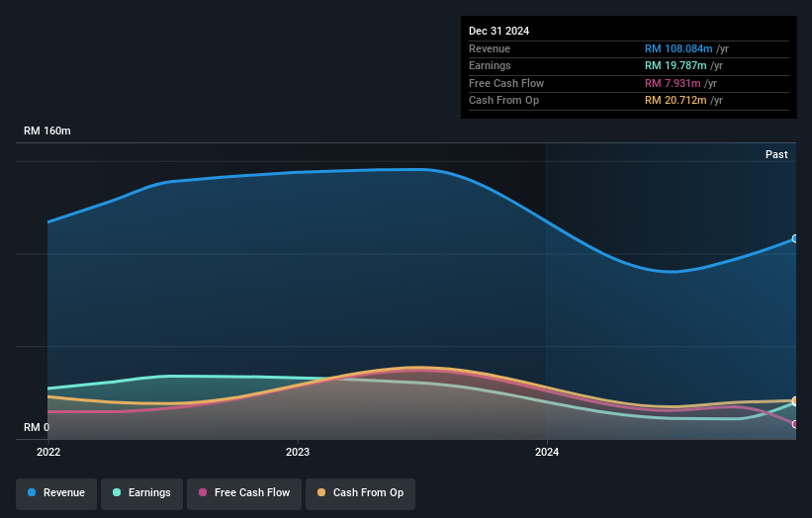Toggle the Revenue series legend button

pyautogui.click(x=56, y=493)
